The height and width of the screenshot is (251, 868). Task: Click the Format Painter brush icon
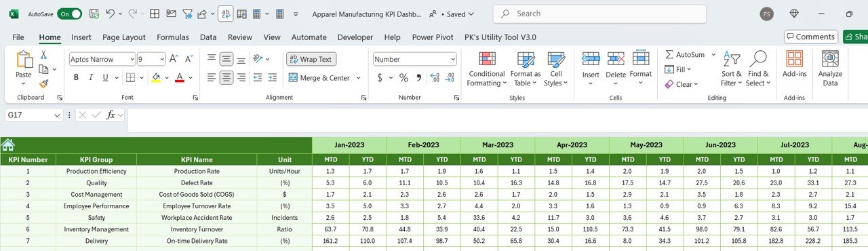click(43, 83)
